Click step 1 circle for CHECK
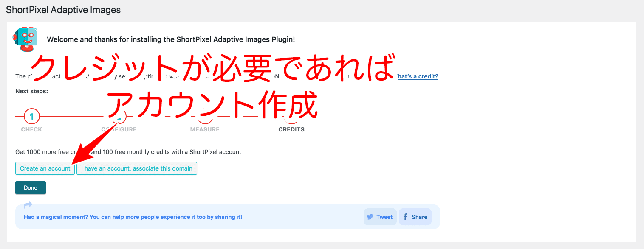This screenshot has height=249, width=644. pyautogui.click(x=32, y=116)
